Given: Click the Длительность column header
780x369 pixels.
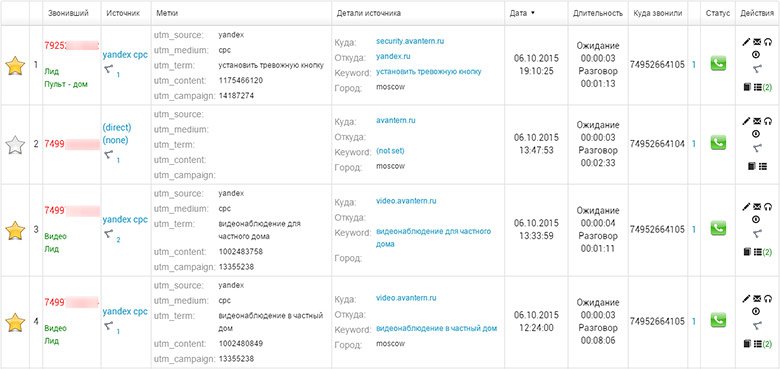Looking at the screenshot, I should click(x=597, y=13).
